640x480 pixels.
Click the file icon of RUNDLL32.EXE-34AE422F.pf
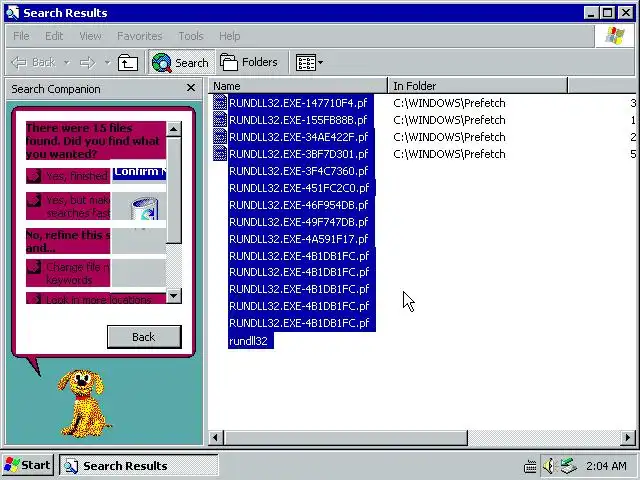click(x=220, y=136)
